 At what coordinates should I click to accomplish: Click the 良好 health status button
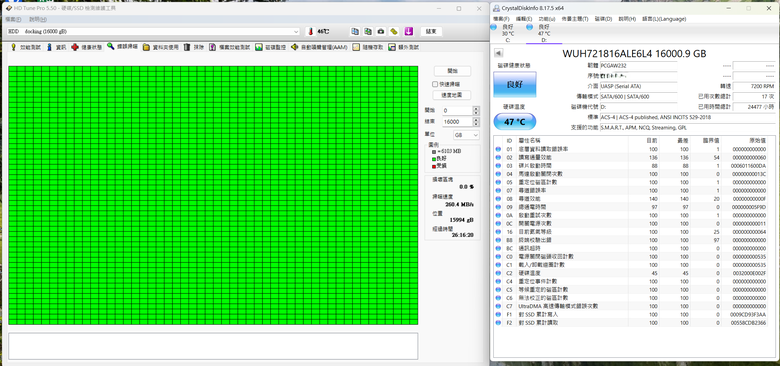point(515,84)
